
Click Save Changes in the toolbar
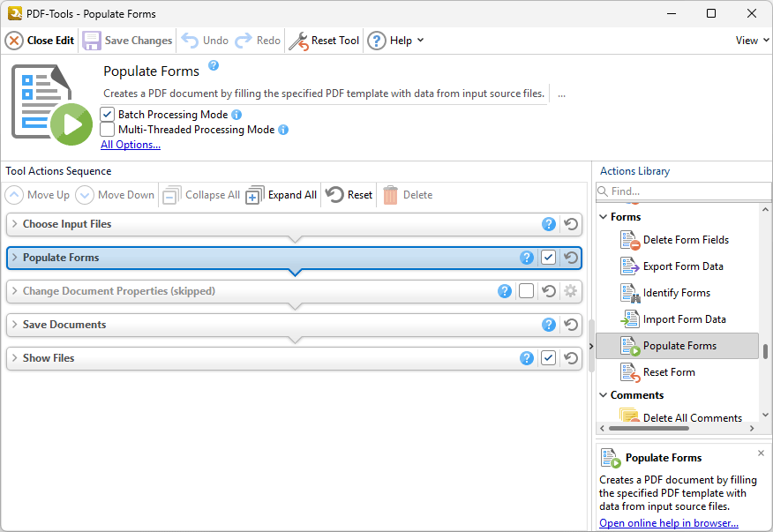[x=127, y=40]
